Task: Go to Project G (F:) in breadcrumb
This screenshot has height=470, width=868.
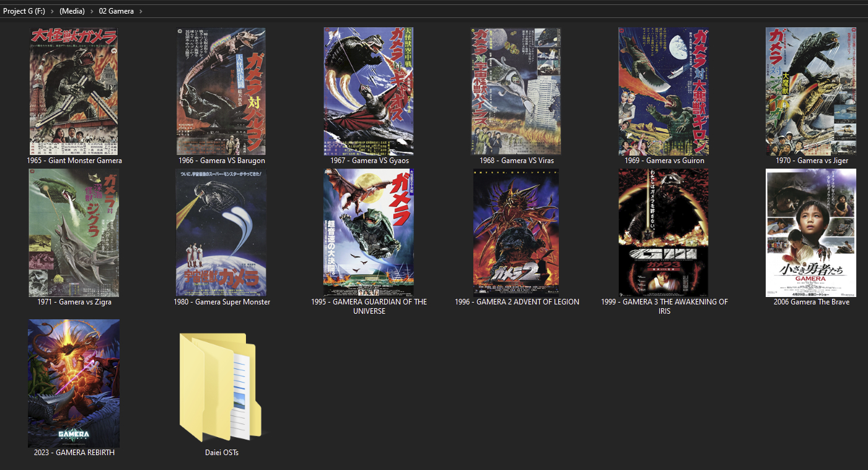Action: click(x=24, y=11)
